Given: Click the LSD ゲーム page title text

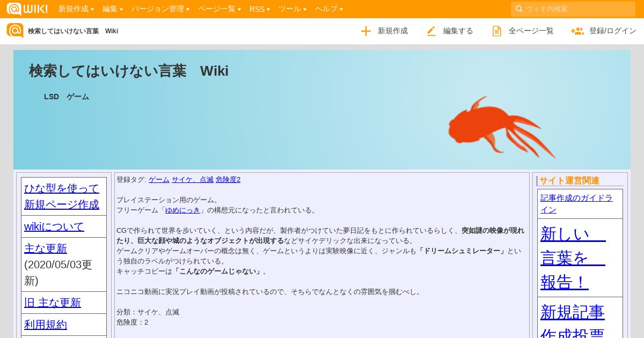Looking at the screenshot, I should [67, 97].
